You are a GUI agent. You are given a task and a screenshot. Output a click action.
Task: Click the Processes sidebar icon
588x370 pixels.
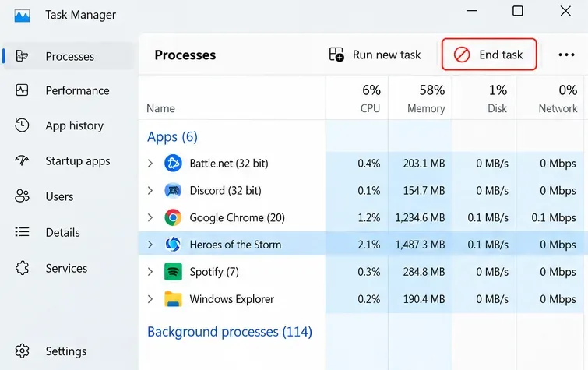click(22, 56)
